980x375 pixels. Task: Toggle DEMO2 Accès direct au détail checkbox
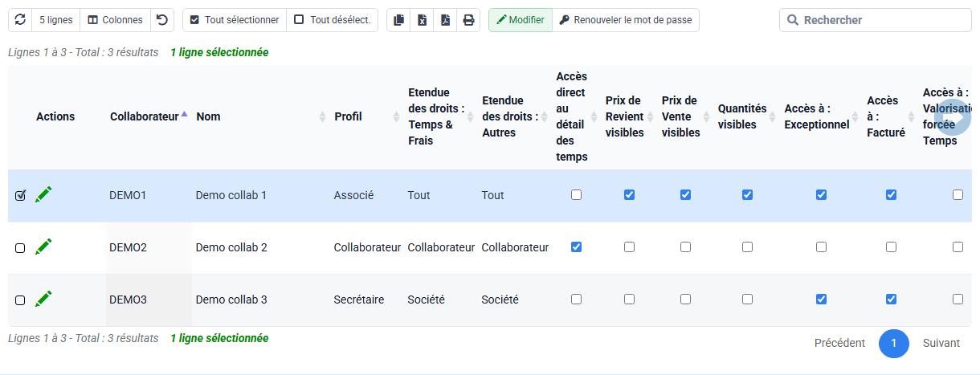tap(576, 247)
